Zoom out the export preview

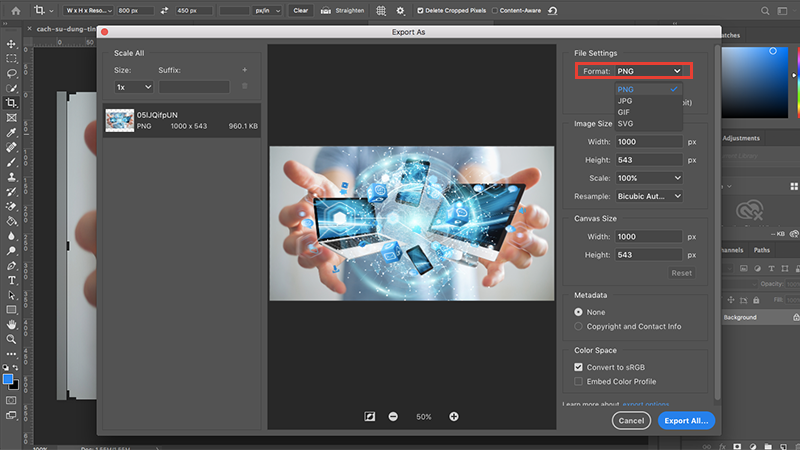393,417
